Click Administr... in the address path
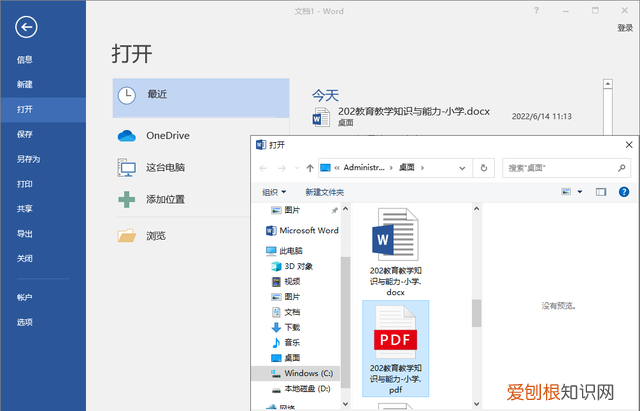The width and height of the screenshot is (640, 411). (364, 167)
